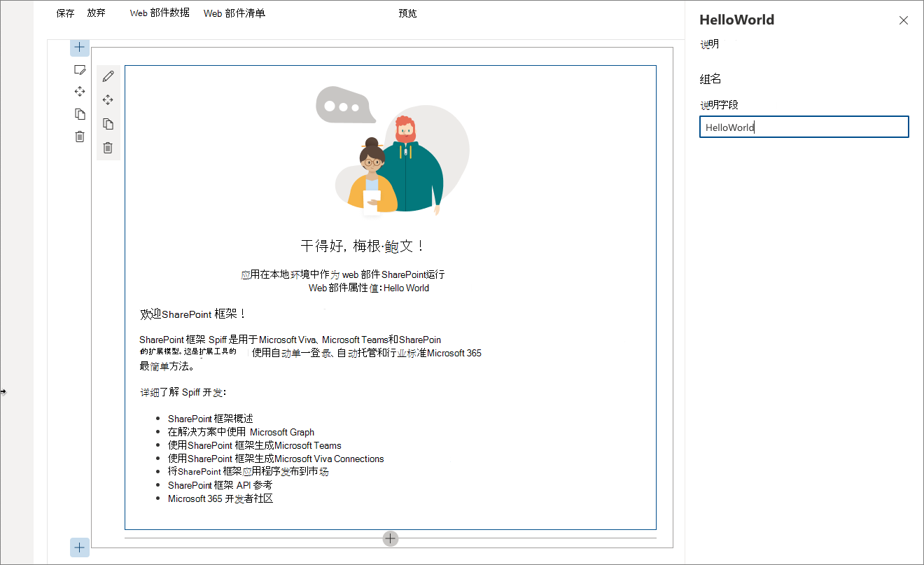Open the SharePoint 框架生成 Microsoft Teams link

pos(255,445)
